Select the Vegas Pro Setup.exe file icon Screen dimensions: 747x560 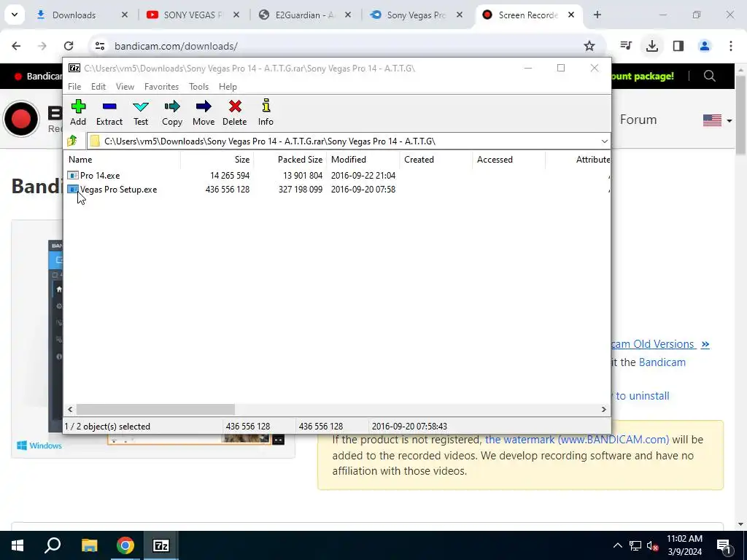[x=73, y=190]
